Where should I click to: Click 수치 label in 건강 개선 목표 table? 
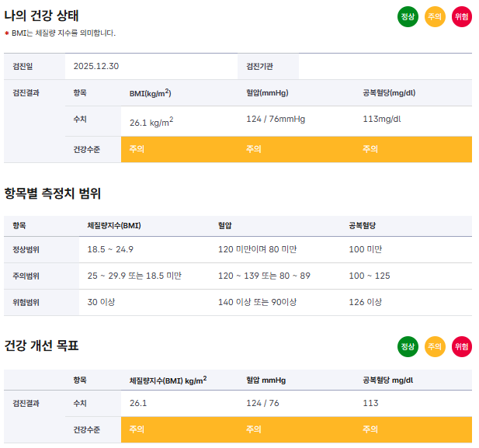tap(80, 404)
